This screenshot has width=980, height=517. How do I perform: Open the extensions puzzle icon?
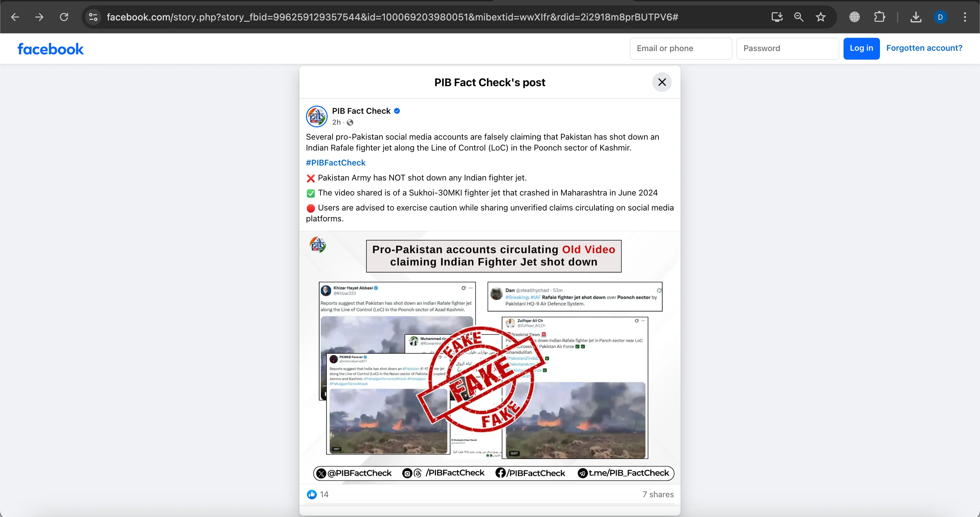[880, 17]
